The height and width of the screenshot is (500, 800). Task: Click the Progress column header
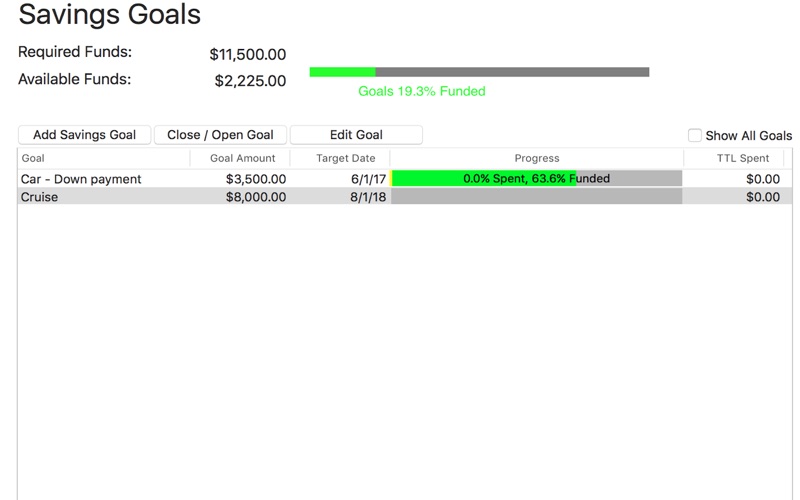point(537,158)
